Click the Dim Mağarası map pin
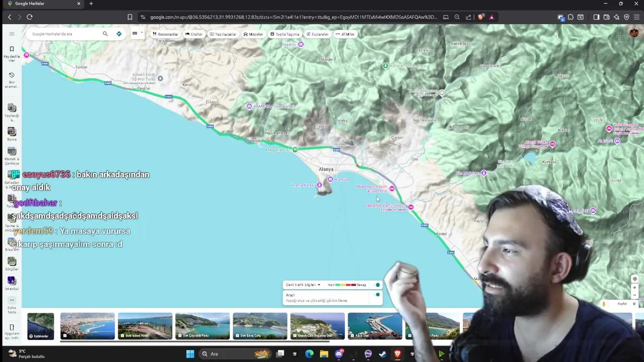Image resolution: width=644 pixels, height=362 pixels. pos(484,173)
